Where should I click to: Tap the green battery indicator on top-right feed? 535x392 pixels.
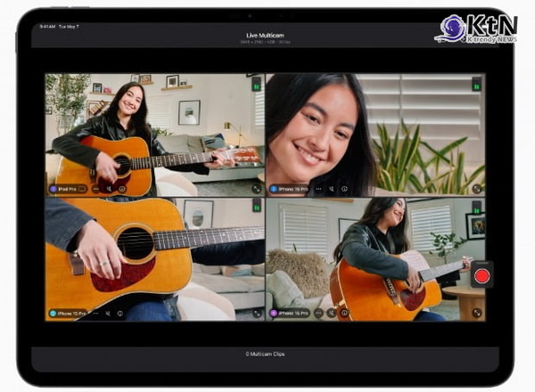point(476,84)
